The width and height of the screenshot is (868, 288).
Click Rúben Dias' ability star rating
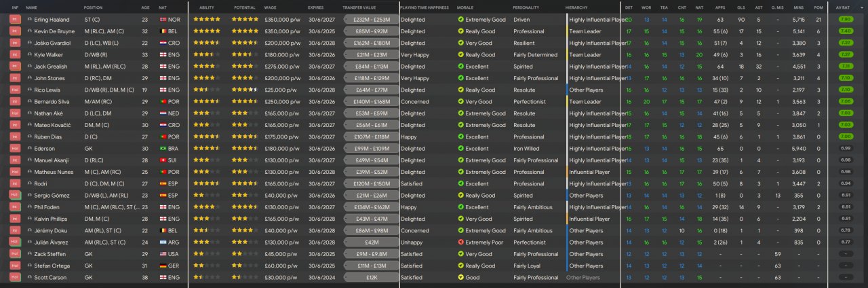coord(207,137)
